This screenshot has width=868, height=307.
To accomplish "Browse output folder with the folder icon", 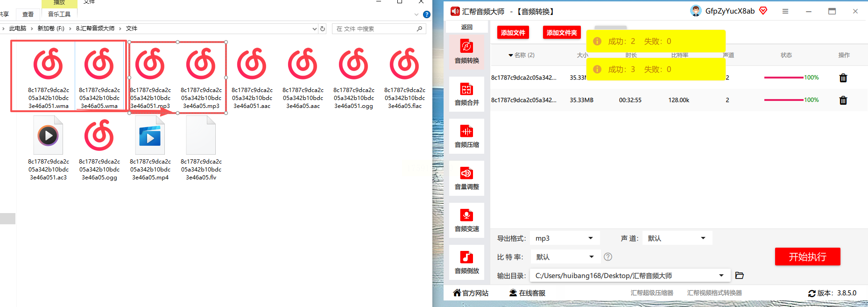I will 739,275.
